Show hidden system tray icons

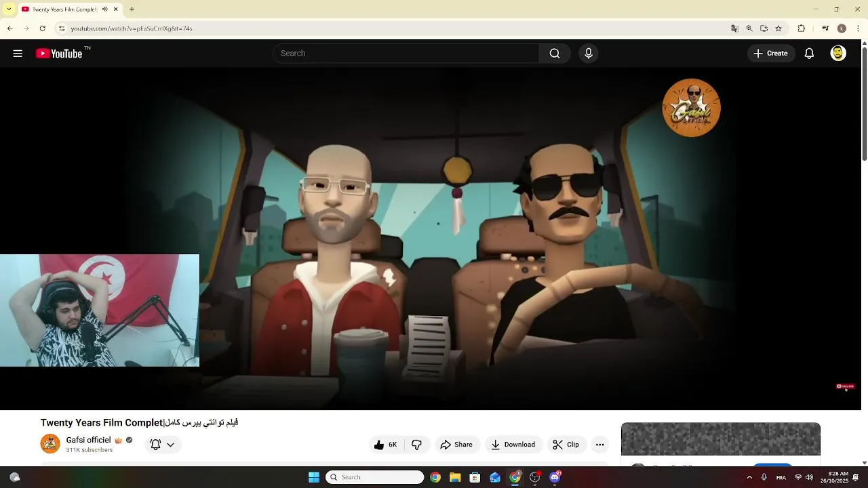[749, 477]
